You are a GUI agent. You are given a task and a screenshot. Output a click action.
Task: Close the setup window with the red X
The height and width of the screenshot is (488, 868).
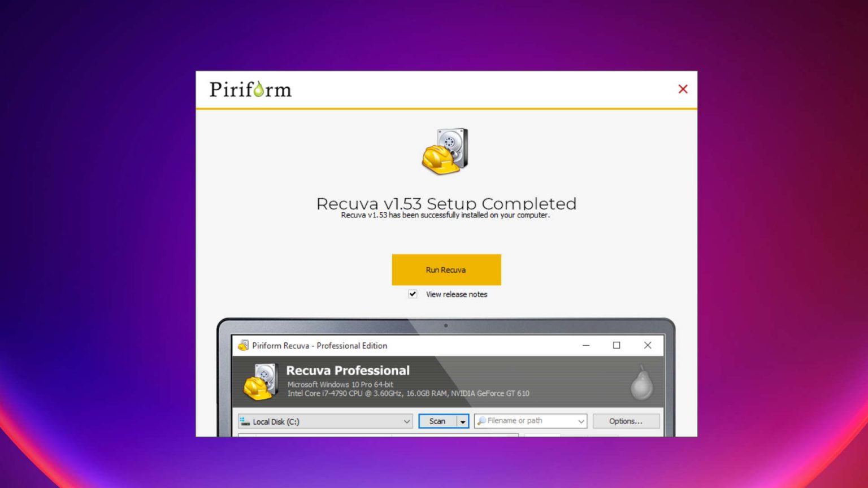click(683, 89)
